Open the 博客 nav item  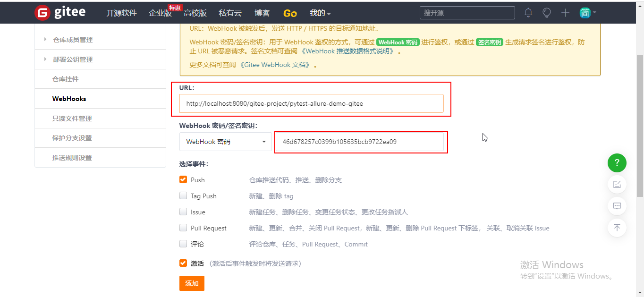262,13
